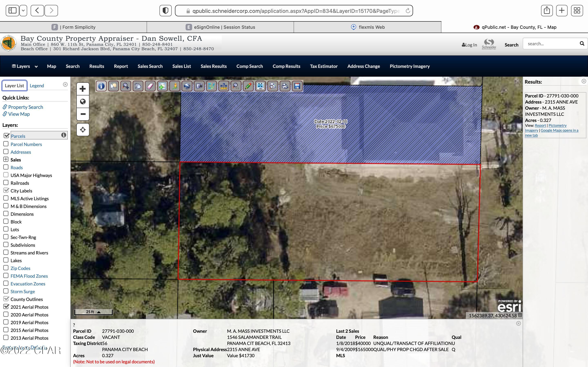588x367 pixels.
Task: Switch to the Legend tab
Action: point(37,86)
